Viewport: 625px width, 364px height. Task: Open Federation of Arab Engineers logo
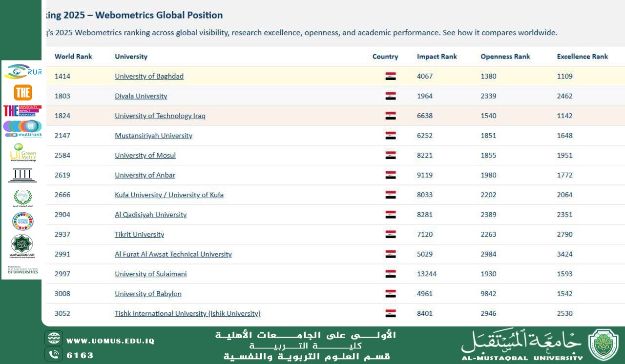point(22,246)
